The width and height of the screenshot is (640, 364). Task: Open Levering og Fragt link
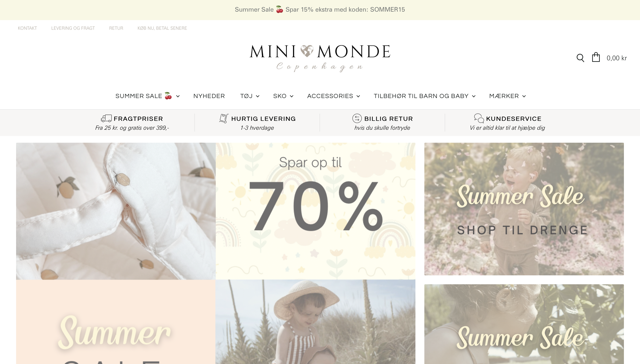pos(73,28)
